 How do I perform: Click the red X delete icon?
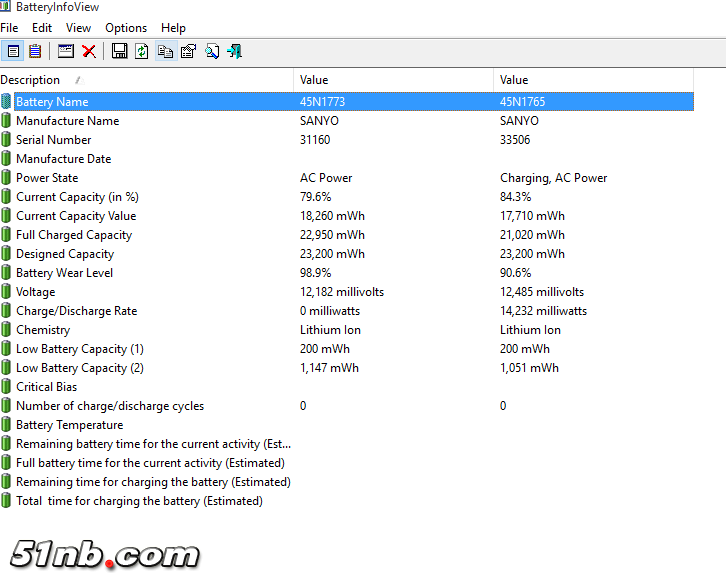[x=89, y=51]
